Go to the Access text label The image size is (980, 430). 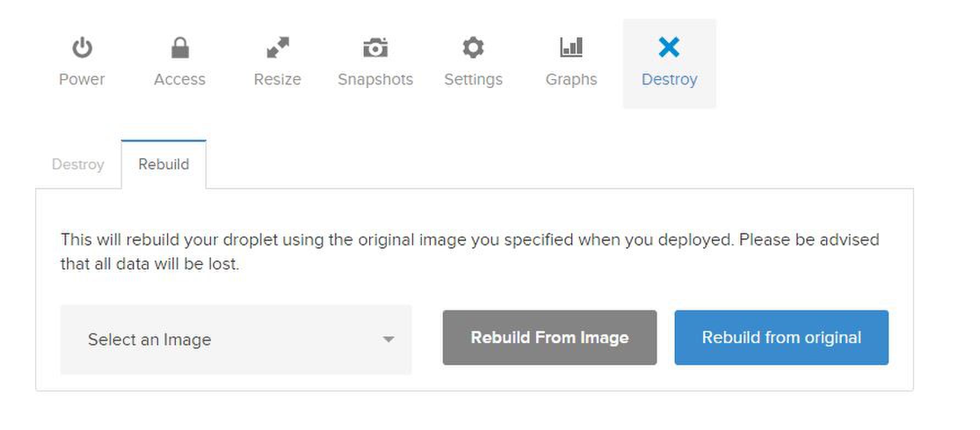pyautogui.click(x=180, y=79)
